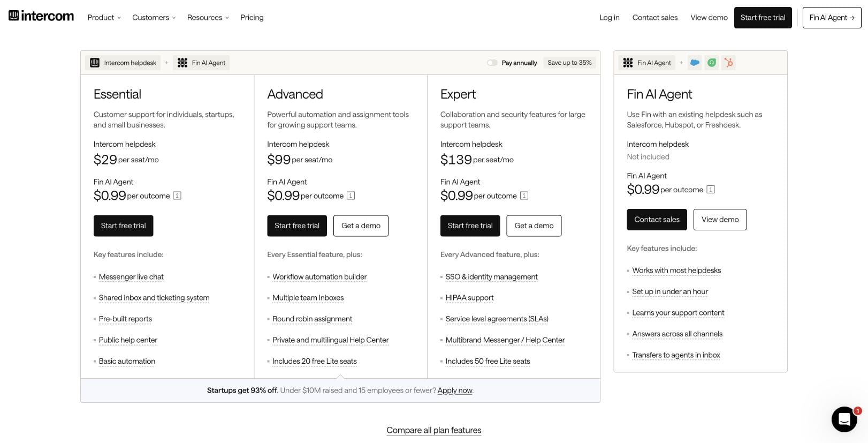Click Works with most helpdesks feature
Screen dimensions: 868x443
[676, 271]
